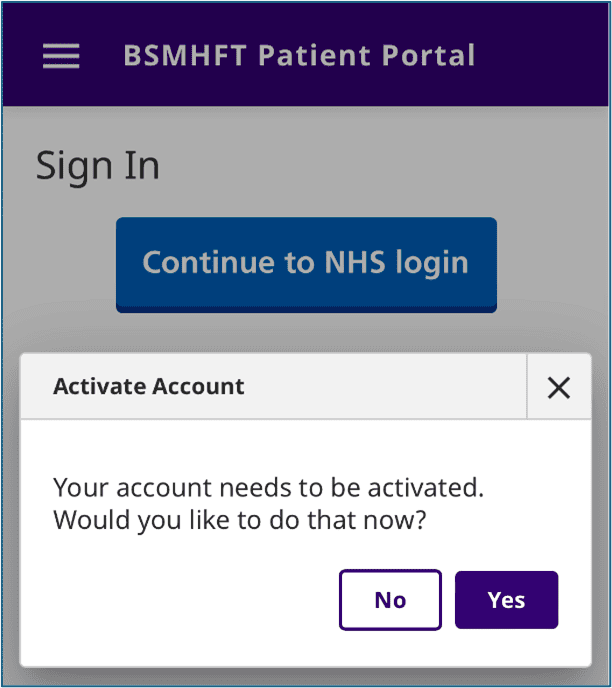Image resolution: width=612 pixels, height=688 pixels.
Task: Click the purple header right of the title
Action: [x=545, y=55]
